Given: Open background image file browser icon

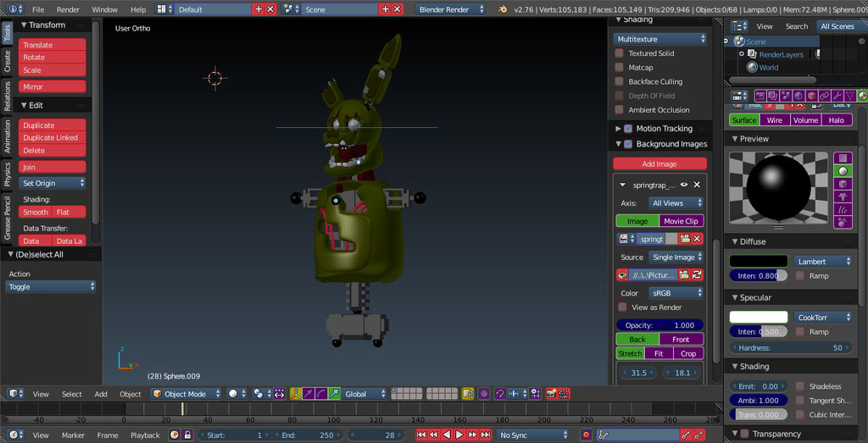Looking at the screenshot, I should (684, 274).
